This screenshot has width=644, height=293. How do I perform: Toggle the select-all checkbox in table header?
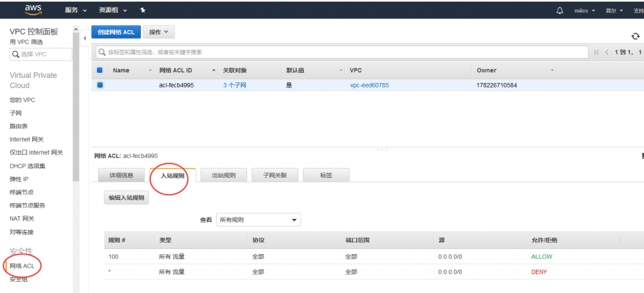tap(99, 70)
